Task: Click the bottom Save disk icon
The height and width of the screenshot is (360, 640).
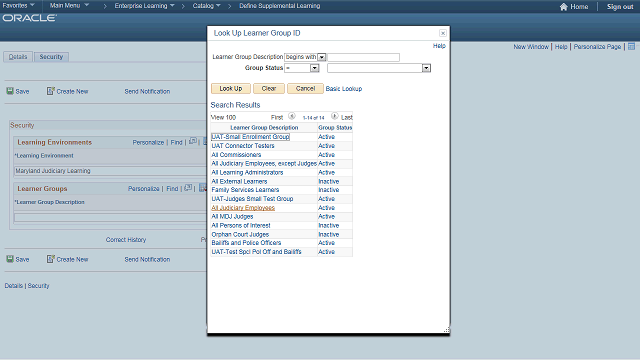Action: point(10,259)
